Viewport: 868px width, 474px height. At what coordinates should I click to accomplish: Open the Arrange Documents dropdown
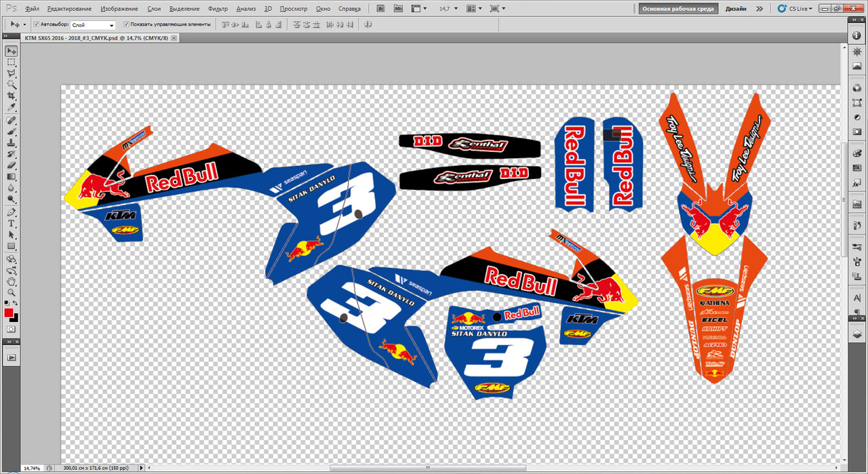point(474,9)
